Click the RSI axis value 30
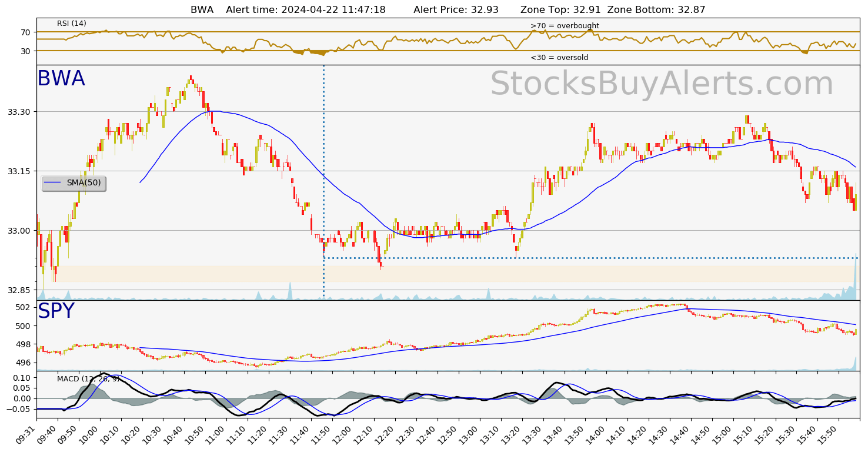This screenshot has width=868, height=452. [x=25, y=51]
